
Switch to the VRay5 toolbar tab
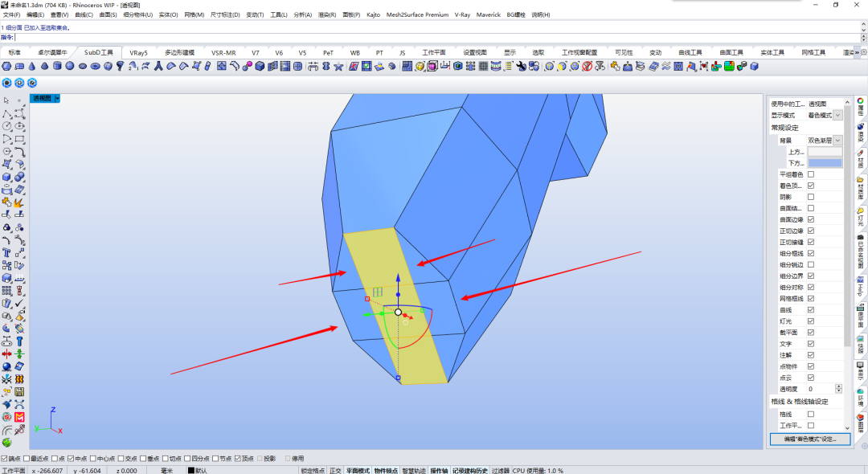click(x=138, y=53)
